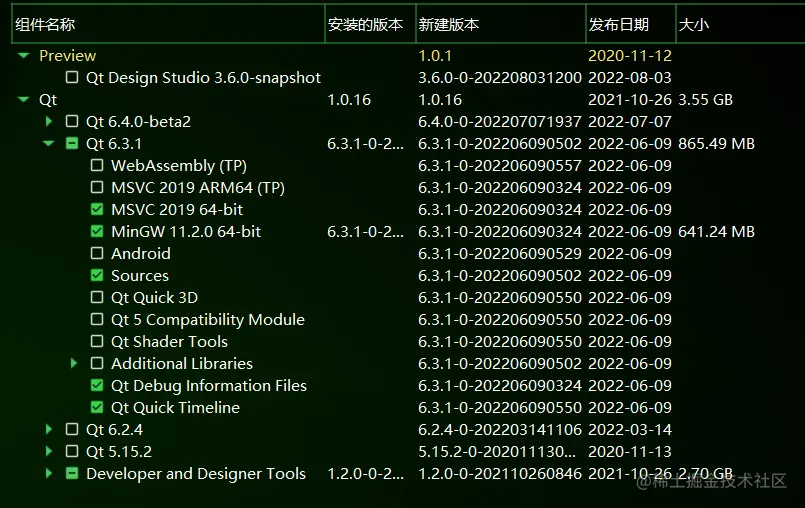This screenshot has height=508, width=805.
Task: Click version 3.6.0-0-202208031200 cell
Action: point(500,78)
